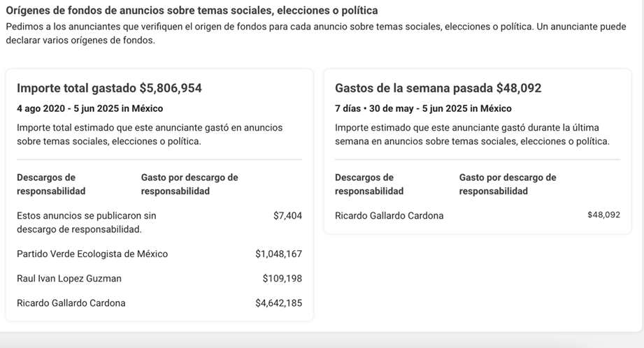Click the $7,404 amount

click(287, 216)
